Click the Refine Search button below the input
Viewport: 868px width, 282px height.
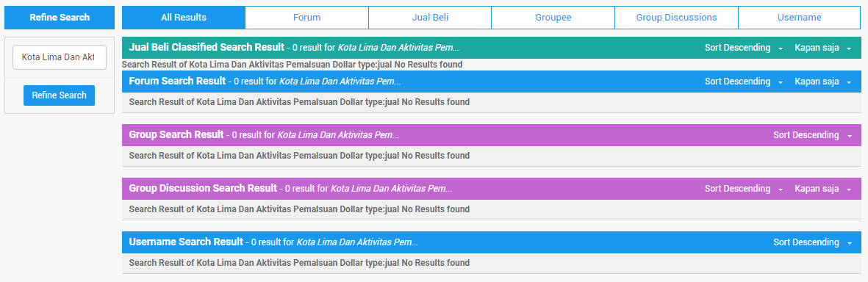point(60,95)
